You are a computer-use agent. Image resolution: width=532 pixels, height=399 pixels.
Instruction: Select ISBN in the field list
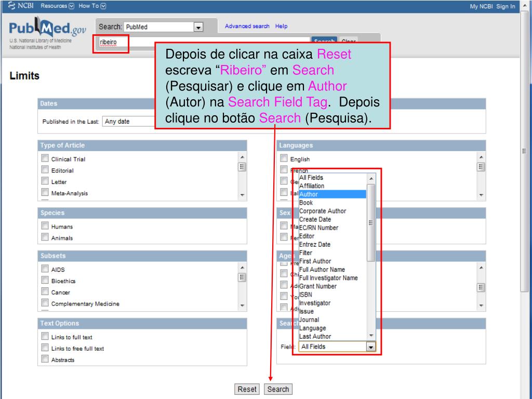tap(332, 295)
